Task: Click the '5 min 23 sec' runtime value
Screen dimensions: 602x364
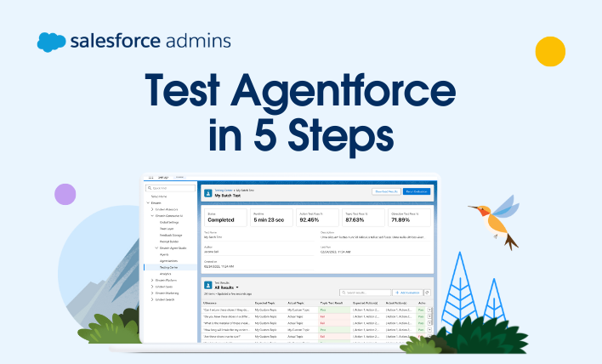Action: (x=269, y=220)
